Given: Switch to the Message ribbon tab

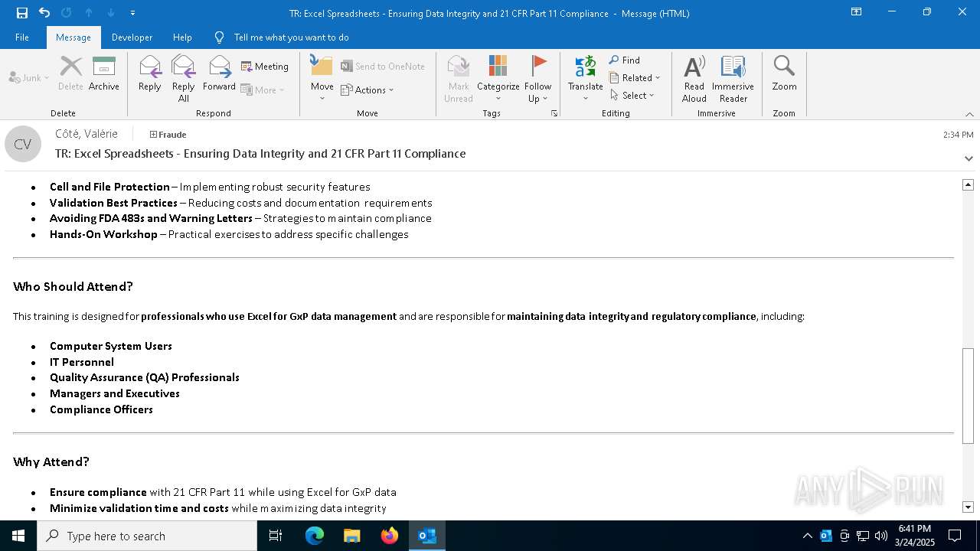Looking at the screenshot, I should point(73,37).
